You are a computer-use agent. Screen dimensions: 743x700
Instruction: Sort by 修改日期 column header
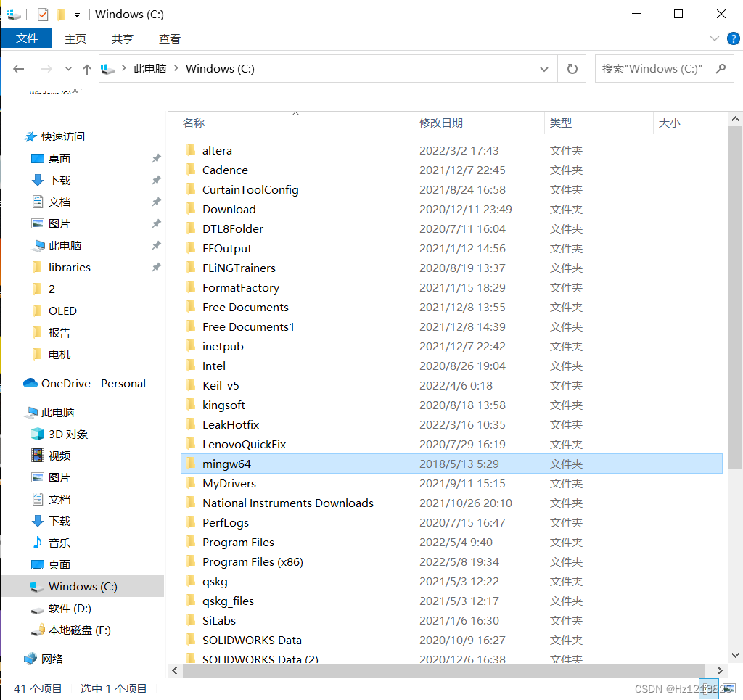click(x=441, y=123)
